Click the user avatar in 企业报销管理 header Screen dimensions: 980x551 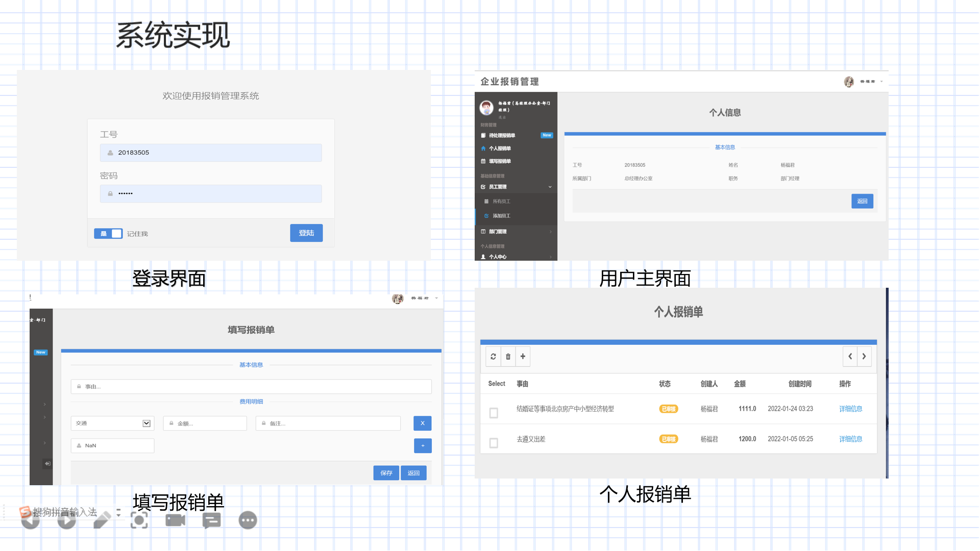[x=849, y=82]
